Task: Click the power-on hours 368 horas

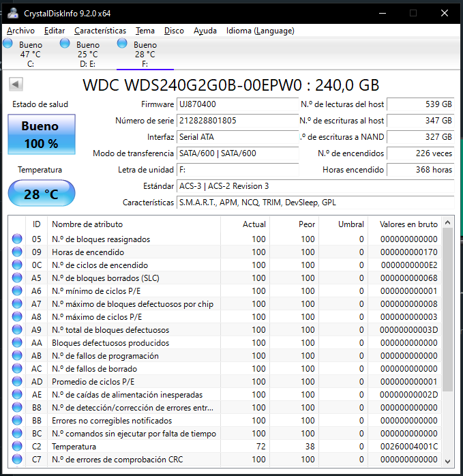Action: pos(421,170)
